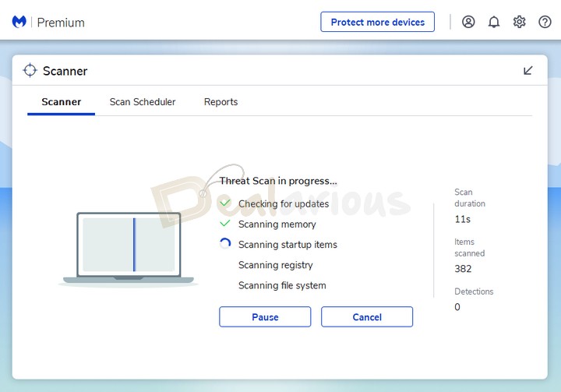
Task: Click the checkmark beside Checking for updates
Action: tap(225, 203)
